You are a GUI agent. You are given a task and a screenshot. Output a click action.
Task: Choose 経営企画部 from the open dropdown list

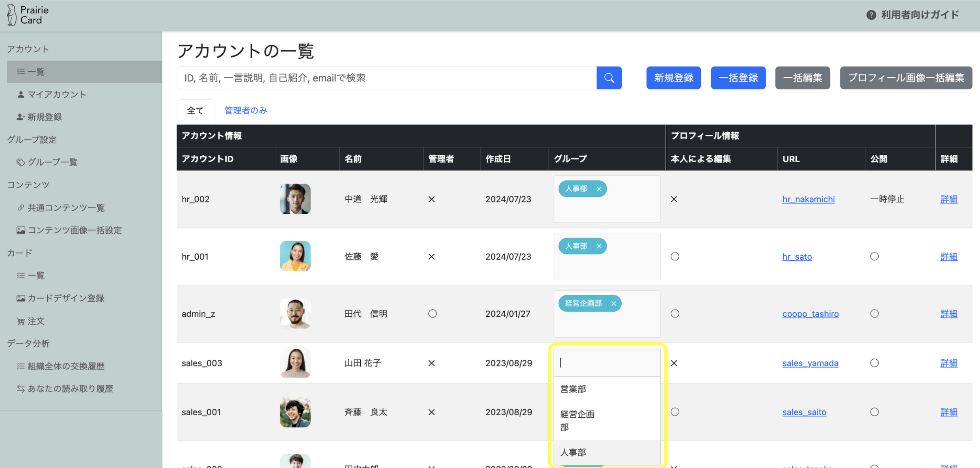point(577,420)
